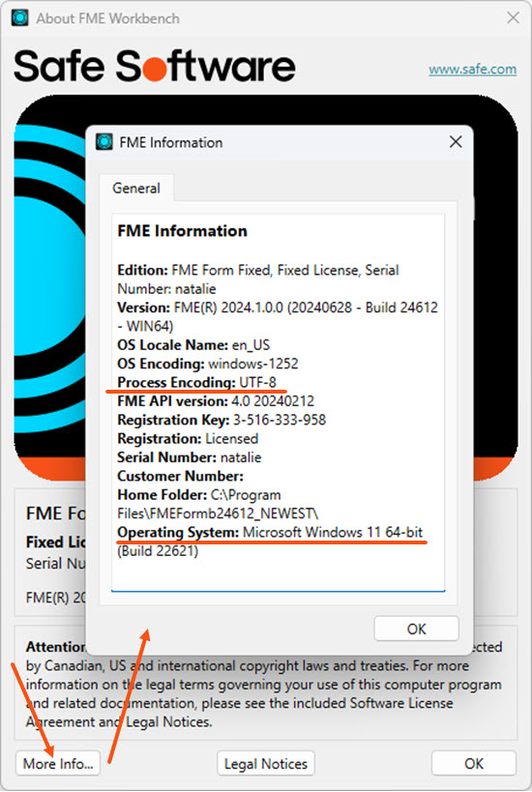The image size is (532, 792).
Task: Click the Attention copyright paragraph
Action: [x=265, y=685]
